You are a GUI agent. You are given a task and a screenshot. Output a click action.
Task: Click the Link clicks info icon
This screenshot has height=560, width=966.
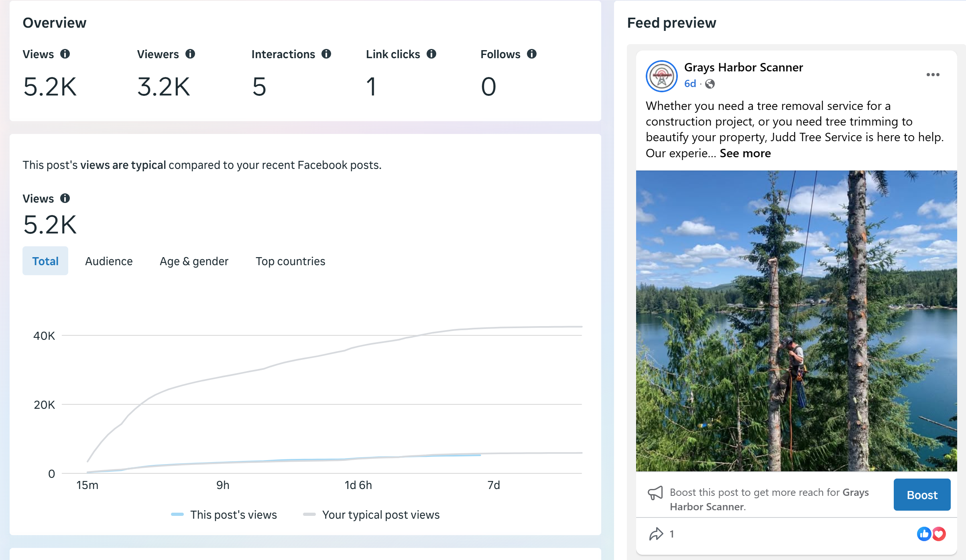431,54
